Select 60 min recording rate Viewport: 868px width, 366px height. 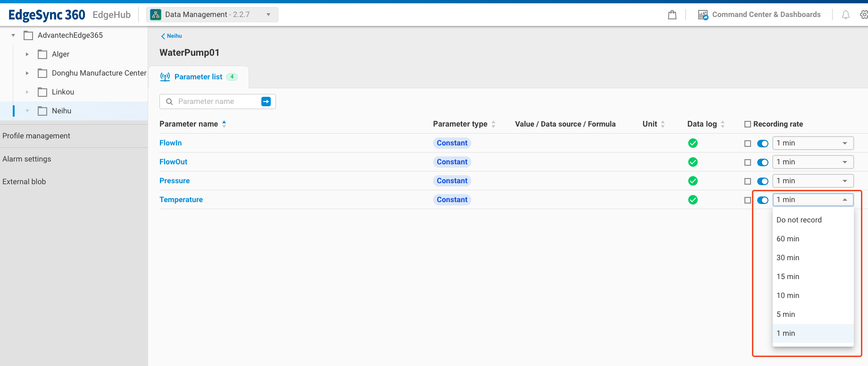pyautogui.click(x=813, y=239)
